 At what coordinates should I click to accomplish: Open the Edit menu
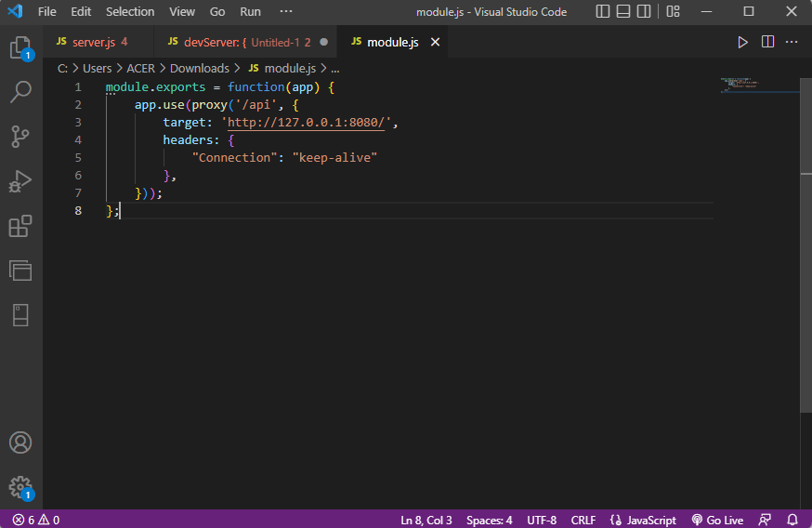[81, 11]
